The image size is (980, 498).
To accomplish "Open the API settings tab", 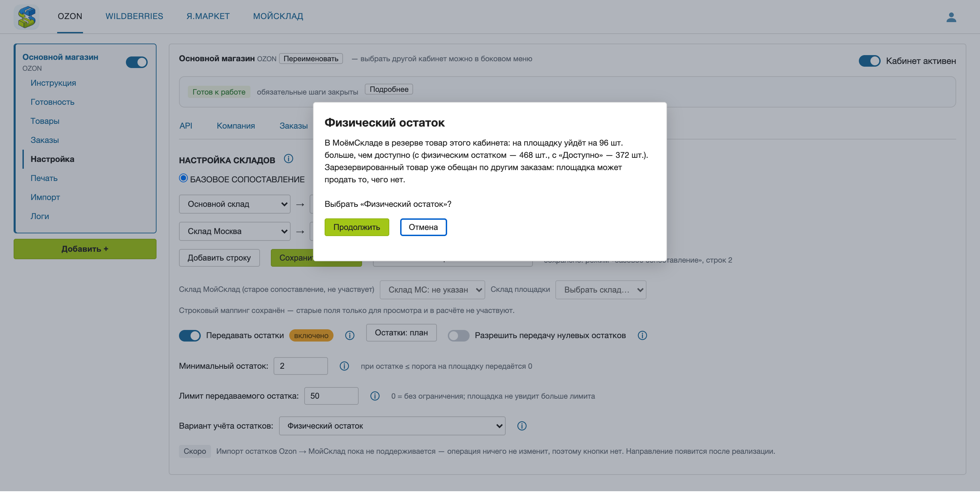I will [x=186, y=126].
